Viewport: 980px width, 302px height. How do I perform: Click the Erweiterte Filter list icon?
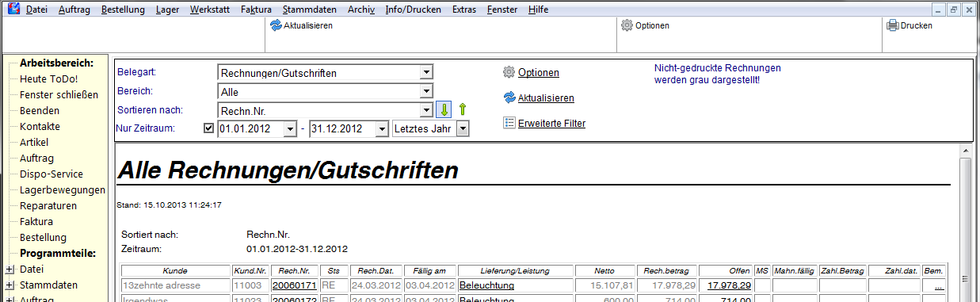click(509, 123)
